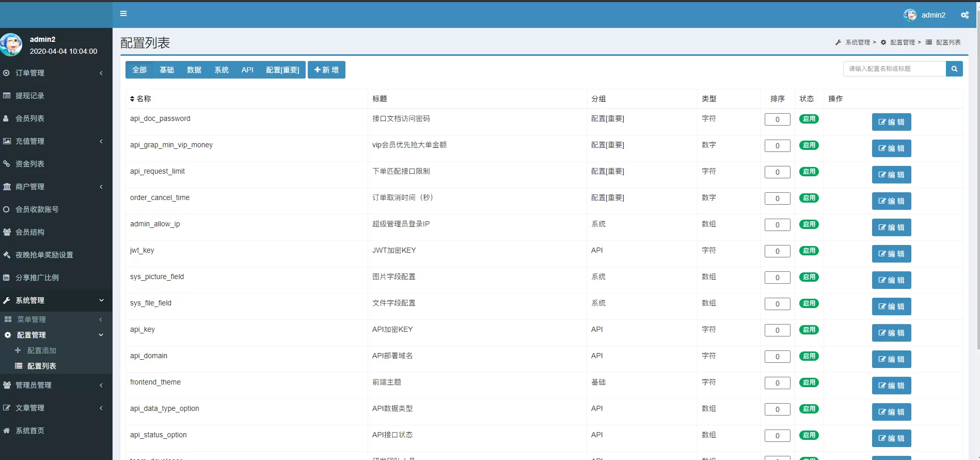Click the sort order field for admin_allow_ip
The image size is (980, 460).
pos(777,225)
